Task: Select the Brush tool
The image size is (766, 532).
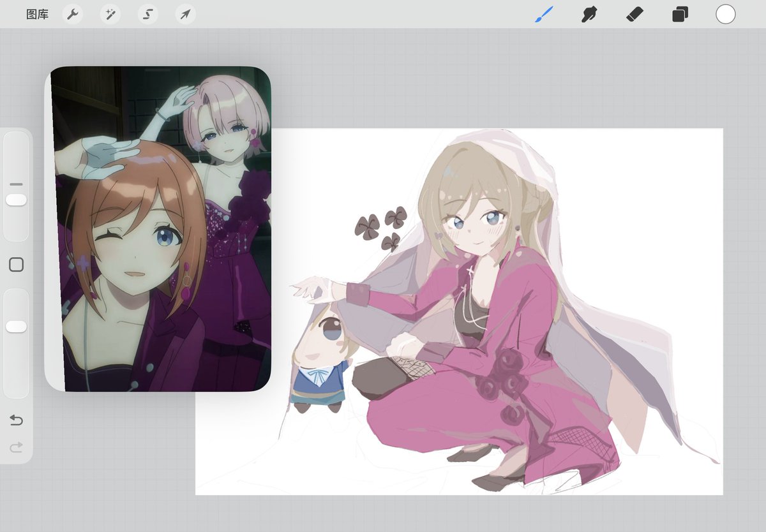Action: 544,14
